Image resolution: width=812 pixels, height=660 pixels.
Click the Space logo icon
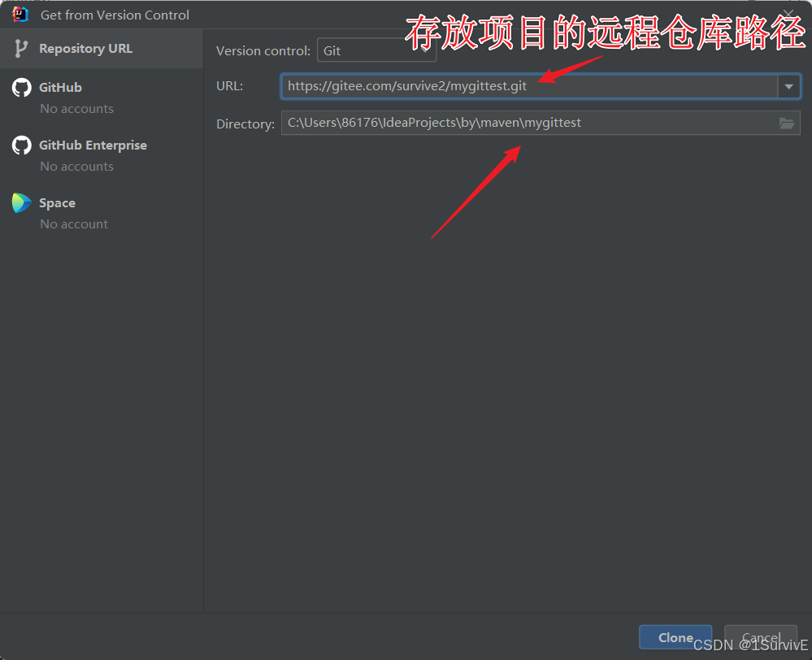click(x=21, y=202)
